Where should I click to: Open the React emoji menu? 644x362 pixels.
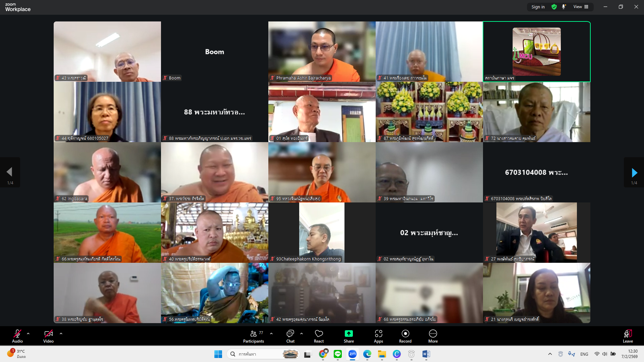(x=319, y=336)
